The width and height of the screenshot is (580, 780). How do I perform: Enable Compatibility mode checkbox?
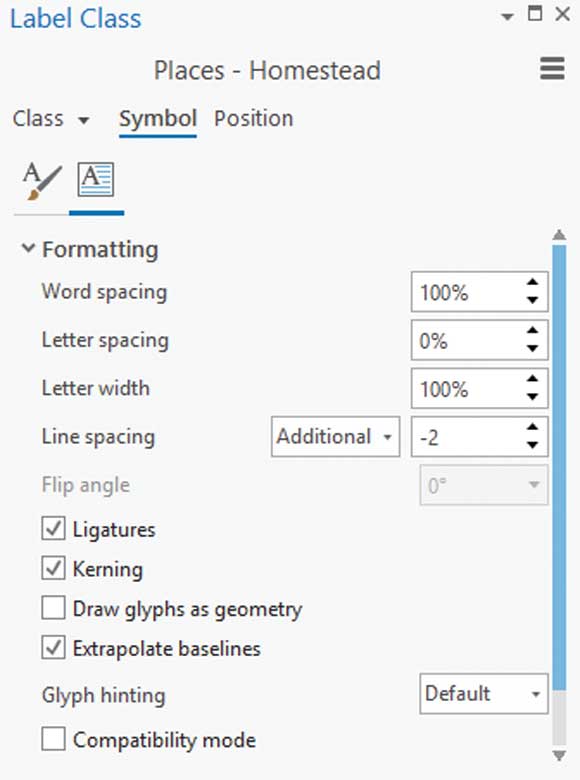click(53, 739)
